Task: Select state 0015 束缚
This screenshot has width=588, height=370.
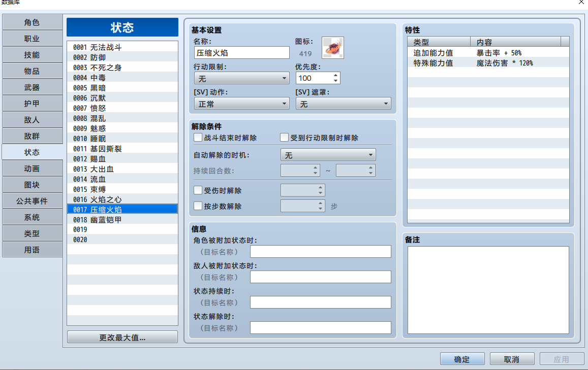Action: click(x=122, y=189)
